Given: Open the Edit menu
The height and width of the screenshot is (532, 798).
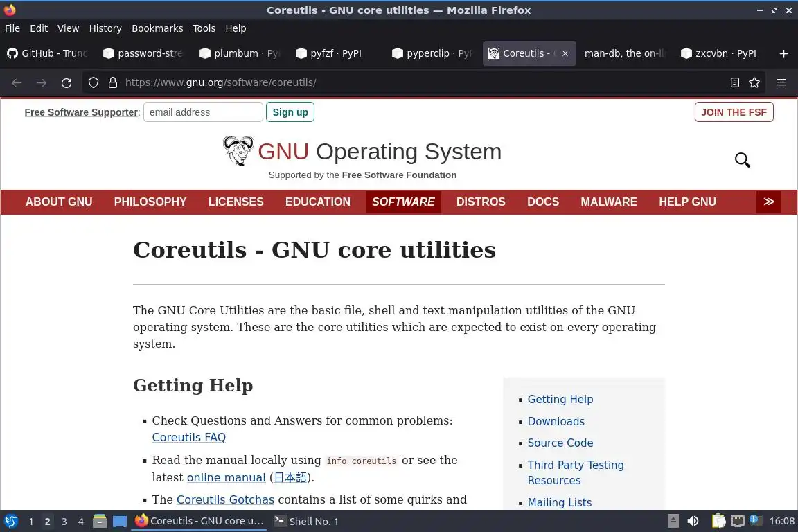Looking at the screenshot, I should tap(39, 28).
